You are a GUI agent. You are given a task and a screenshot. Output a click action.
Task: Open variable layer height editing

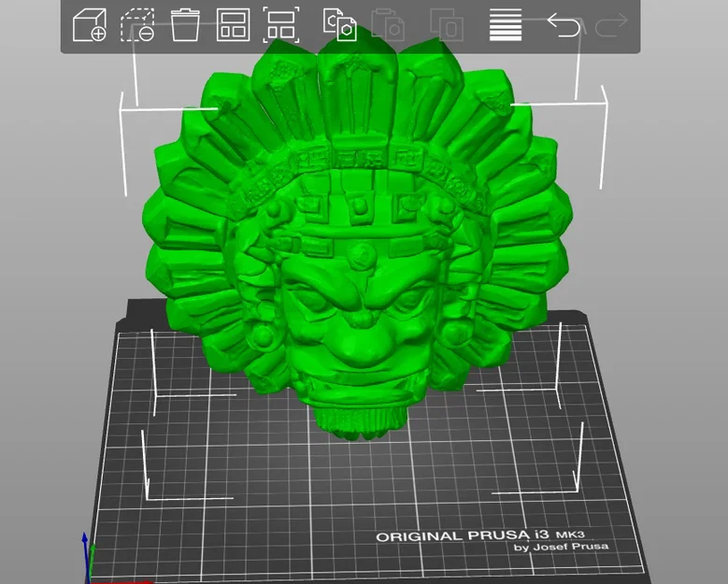point(506,25)
